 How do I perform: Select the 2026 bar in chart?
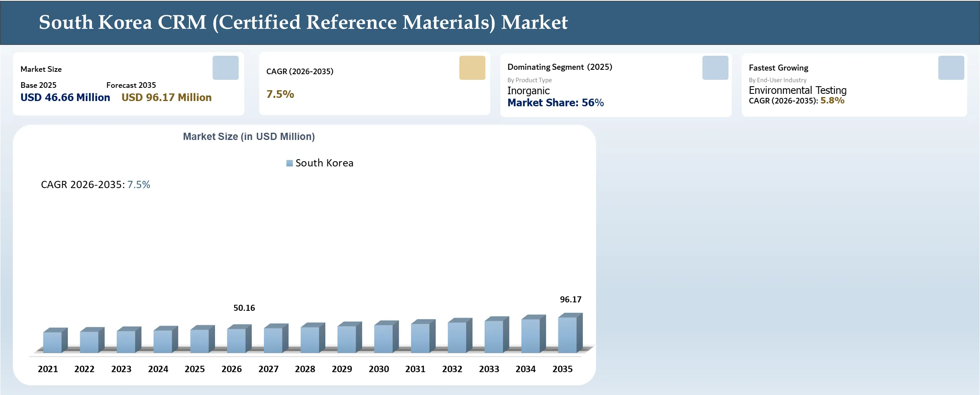pos(239,339)
